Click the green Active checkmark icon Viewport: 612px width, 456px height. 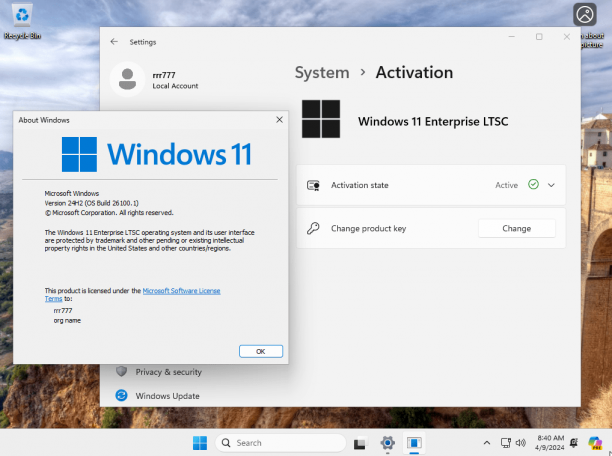[x=533, y=184]
